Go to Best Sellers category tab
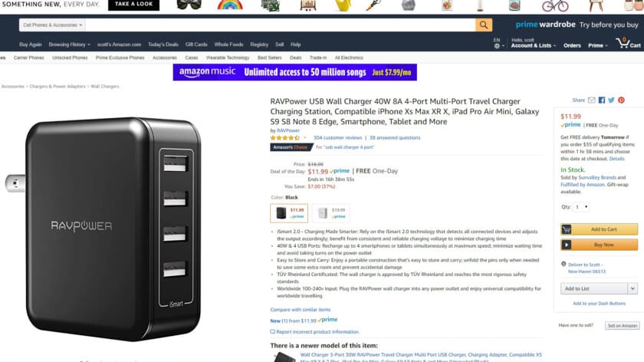 (269, 58)
